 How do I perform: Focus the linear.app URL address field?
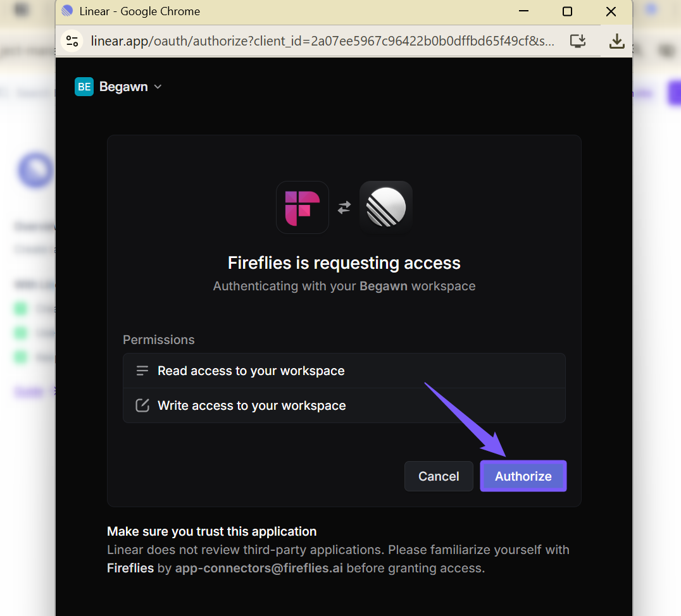point(323,41)
